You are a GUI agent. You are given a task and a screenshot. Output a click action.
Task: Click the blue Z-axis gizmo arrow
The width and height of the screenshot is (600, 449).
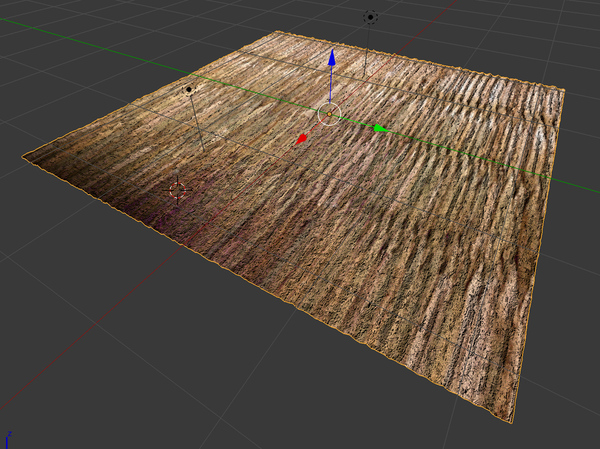(x=330, y=59)
